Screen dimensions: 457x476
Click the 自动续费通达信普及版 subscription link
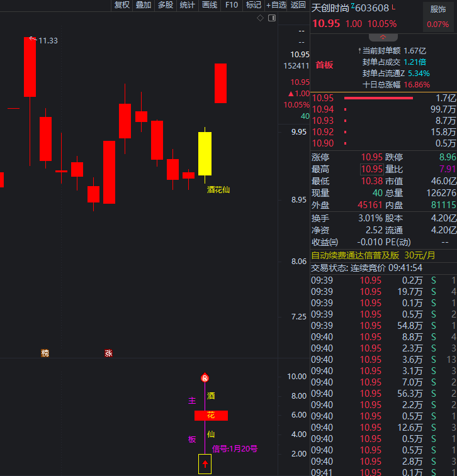coord(355,255)
